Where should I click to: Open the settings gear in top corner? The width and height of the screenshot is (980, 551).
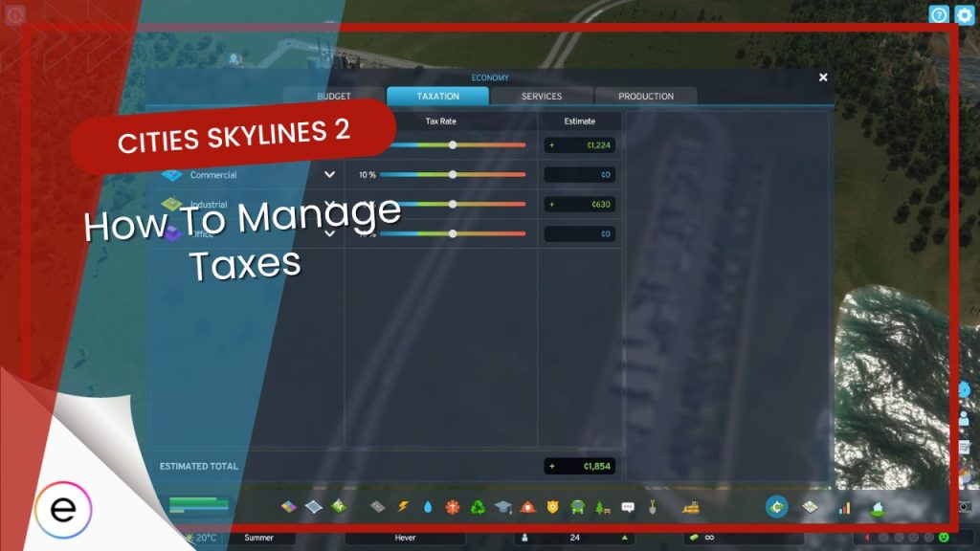[964, 14]
